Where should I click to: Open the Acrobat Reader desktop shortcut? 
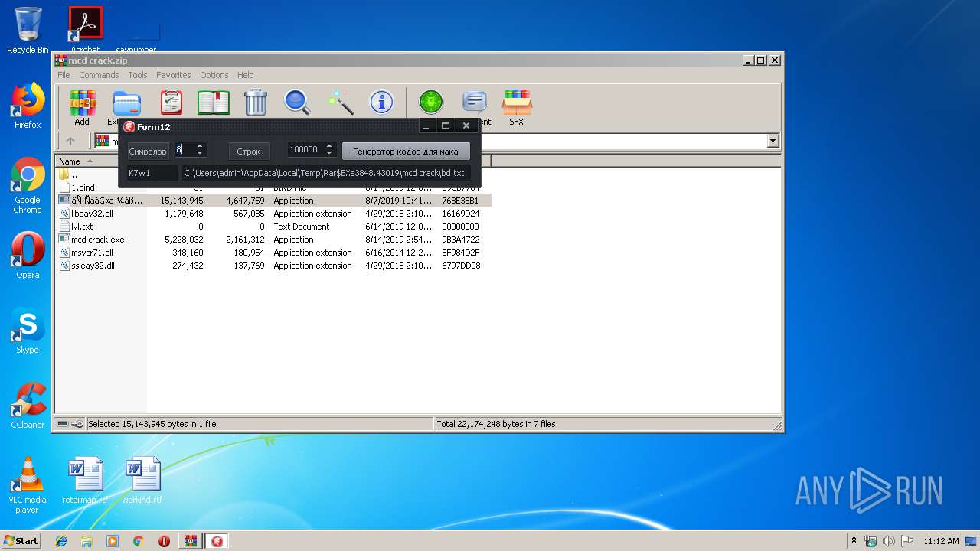pyautogui.click(x=85, y=31)
